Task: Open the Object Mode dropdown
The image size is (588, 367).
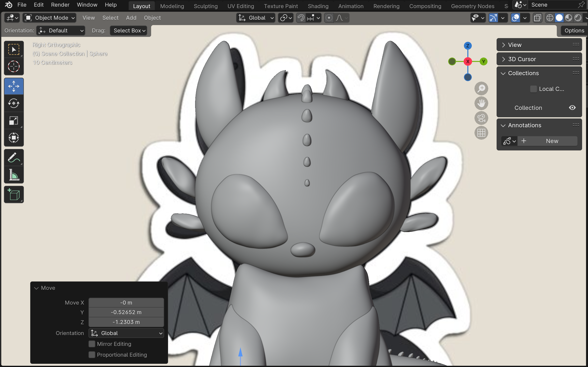Action: (49, 18)
